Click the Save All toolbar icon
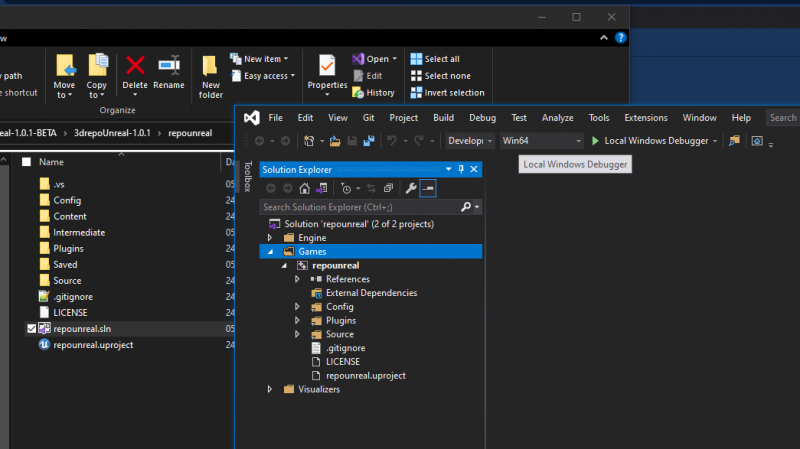Screen dimensions: 800x449 click(369, 141)
